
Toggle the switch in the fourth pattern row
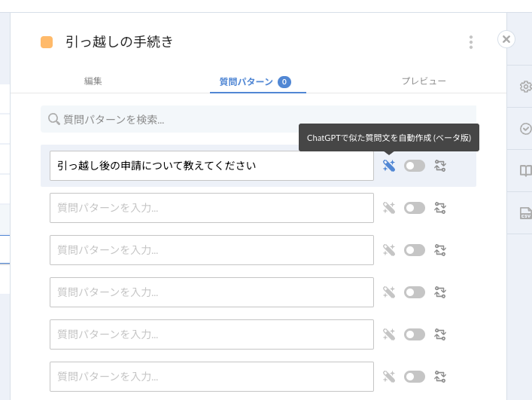pos(415,292)
